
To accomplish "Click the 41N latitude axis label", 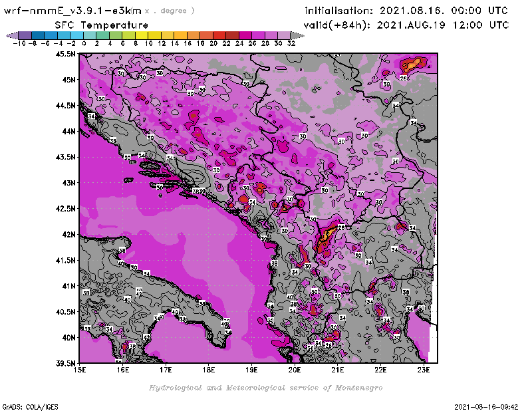I will 68,286.
